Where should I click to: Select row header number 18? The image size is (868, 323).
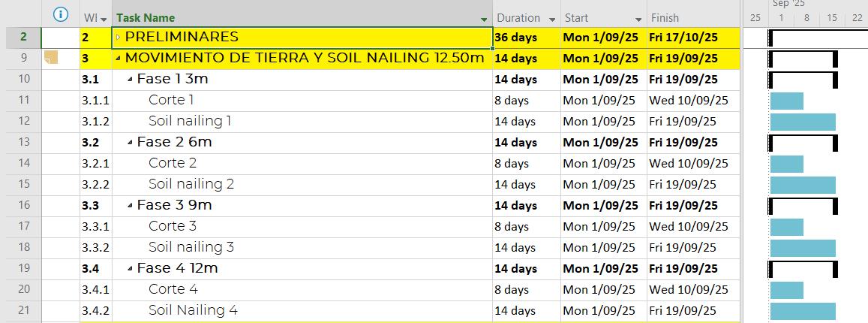[24, 247]
